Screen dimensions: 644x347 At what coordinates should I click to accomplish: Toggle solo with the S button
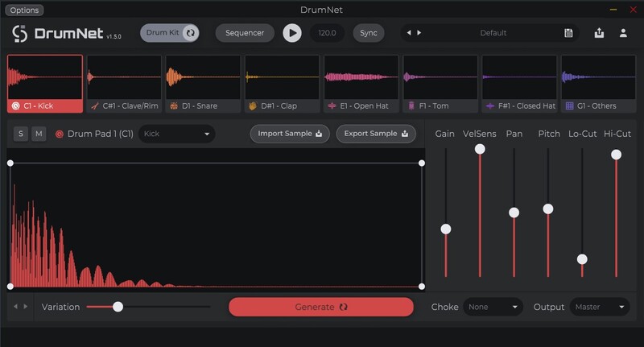click(20, 134)
